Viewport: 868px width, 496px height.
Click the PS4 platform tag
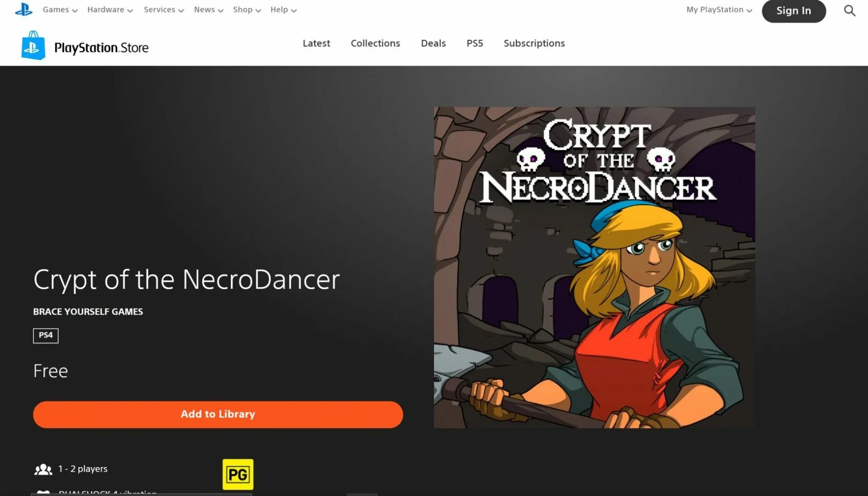tap(45, 335)
